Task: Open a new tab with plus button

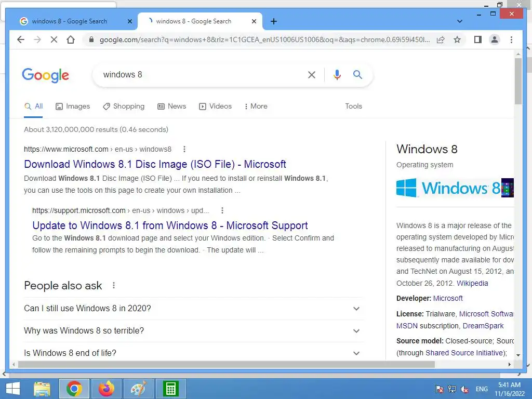Action: coord(273,21)
